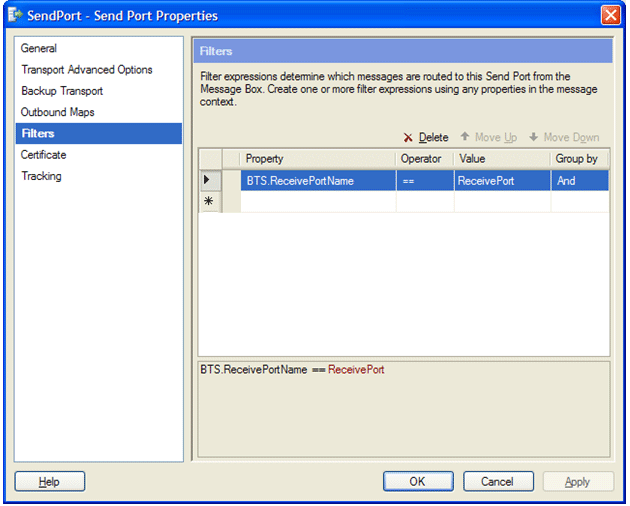
Task: Open the BTS.ReceivePortName property cell
Action: (x=318, y=180)
